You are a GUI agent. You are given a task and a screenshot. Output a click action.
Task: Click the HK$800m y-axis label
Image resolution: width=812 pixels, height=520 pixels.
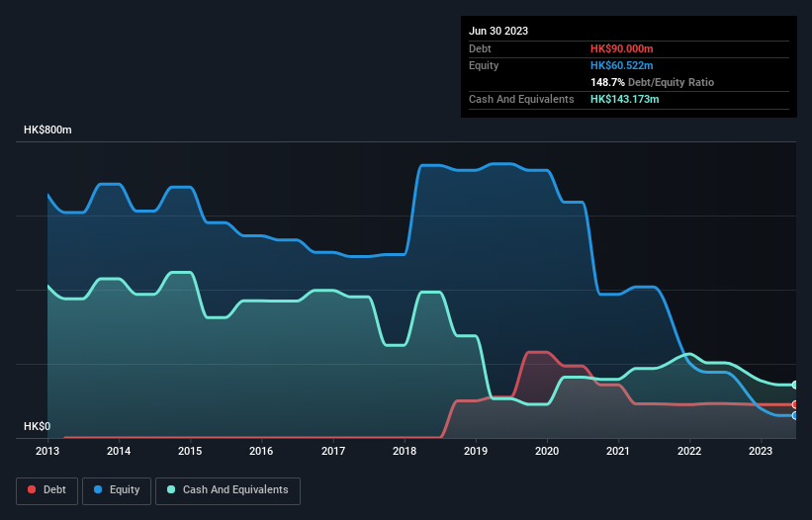pos(47,130)
